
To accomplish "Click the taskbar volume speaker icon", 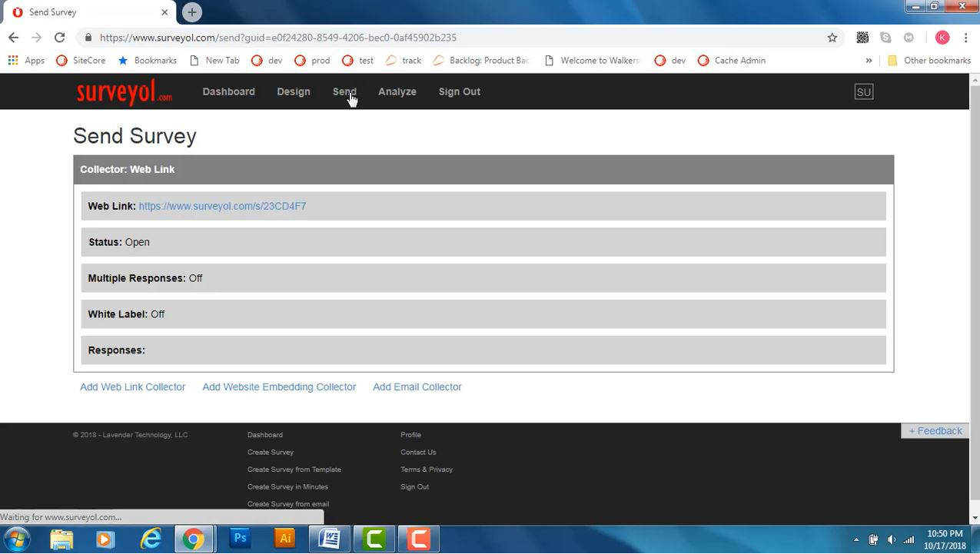I will click(892, 540).
